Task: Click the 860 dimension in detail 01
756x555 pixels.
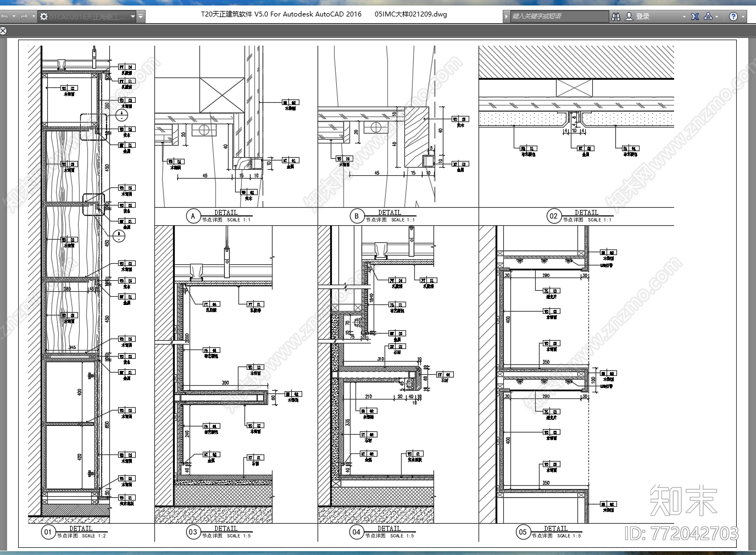Action: click(108, 424)
